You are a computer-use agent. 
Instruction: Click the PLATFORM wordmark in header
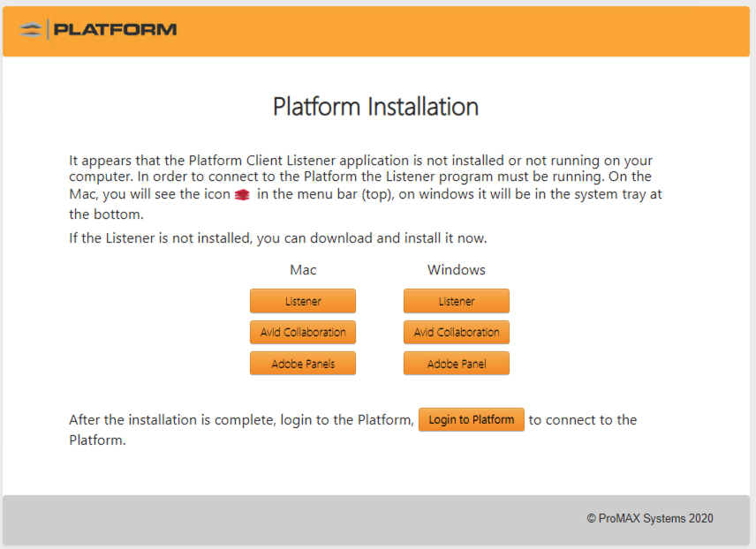[115, 29]
